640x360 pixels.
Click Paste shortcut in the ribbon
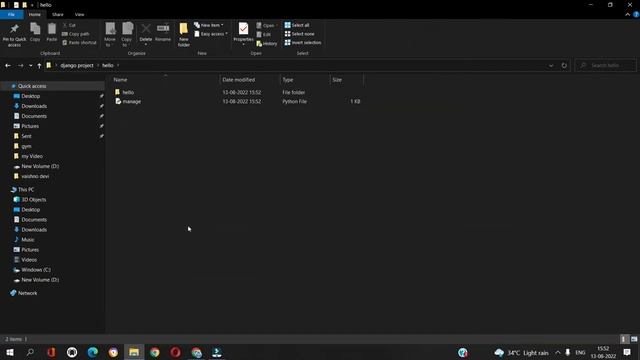click(x=79, y=42)
